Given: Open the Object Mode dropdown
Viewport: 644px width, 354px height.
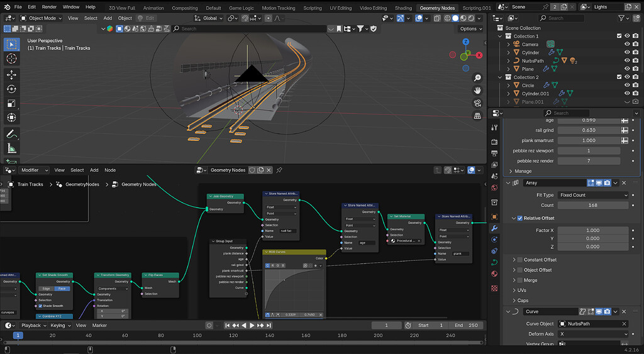Looking at the screenshot, I should click(x=41, y=18).
